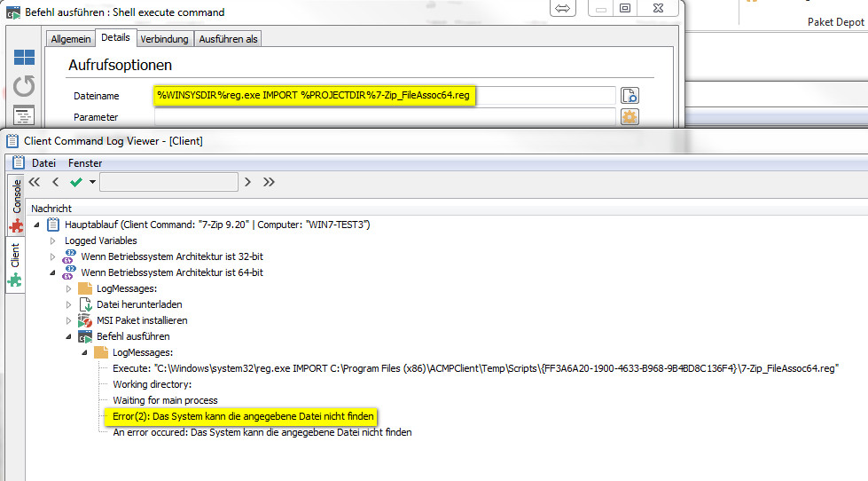The image size is (868, 481).
Task: Expand the upper LogMessages folder node
Action: coord(68,288)
